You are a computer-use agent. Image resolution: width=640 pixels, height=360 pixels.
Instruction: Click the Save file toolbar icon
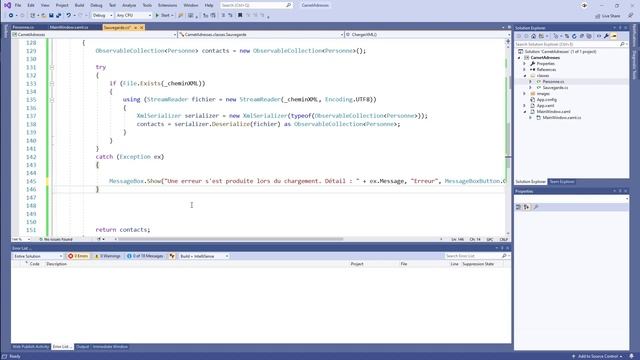[x=51, y=16]
